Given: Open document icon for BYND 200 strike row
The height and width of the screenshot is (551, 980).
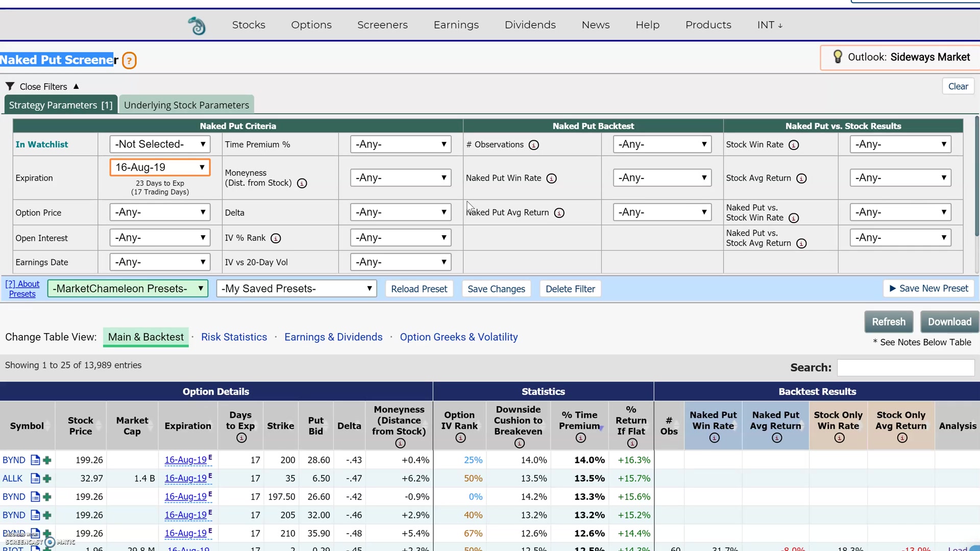Looking at the screenshot, I should 35,460.
